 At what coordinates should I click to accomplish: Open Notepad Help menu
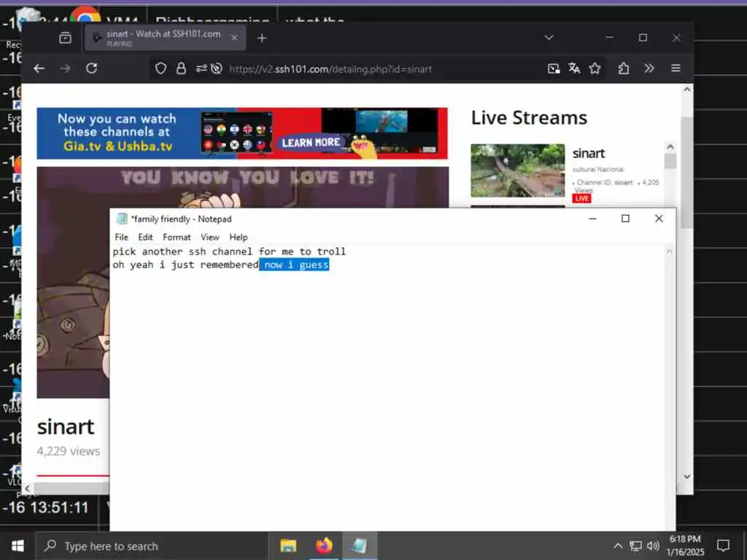239,237
